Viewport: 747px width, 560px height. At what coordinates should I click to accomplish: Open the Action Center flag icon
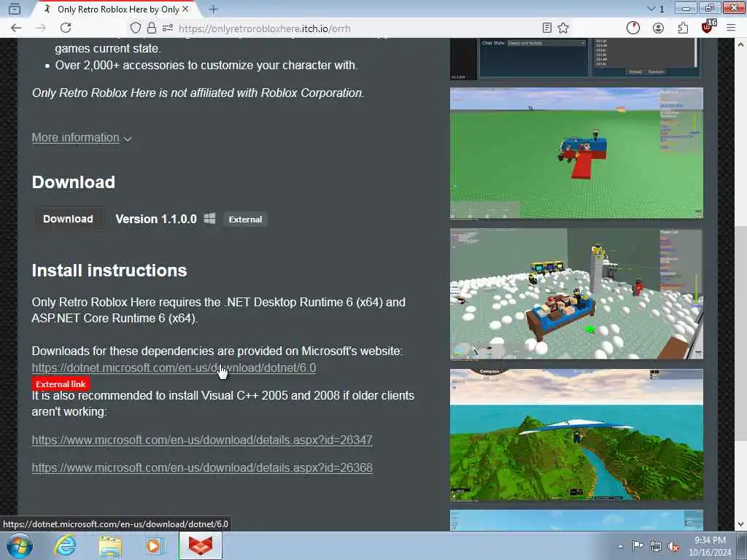[638, 546]
